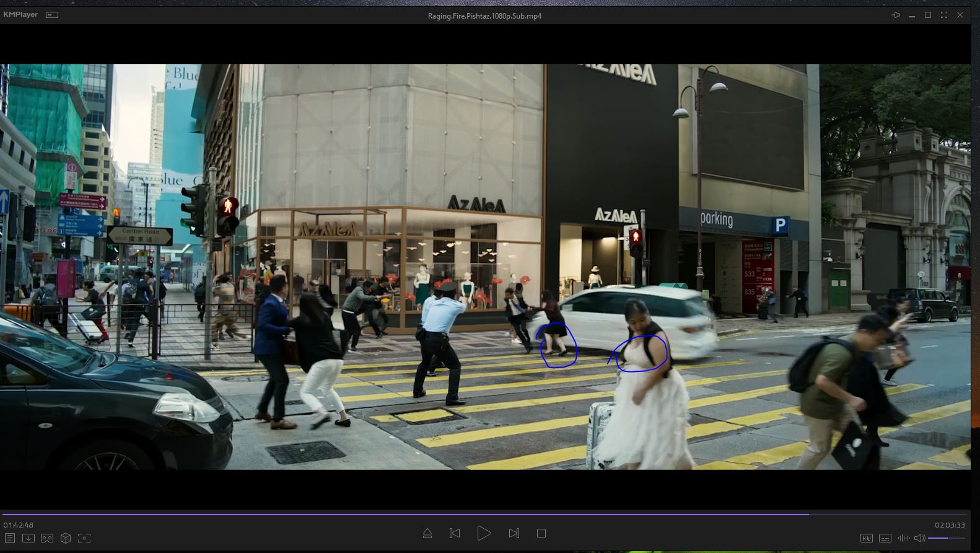Skip to next track
The image size is (980, 553).
[514, 533]
